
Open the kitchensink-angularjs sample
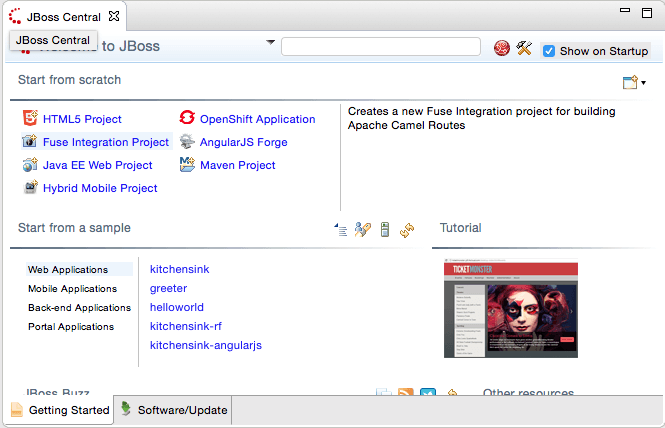[205, 345]
